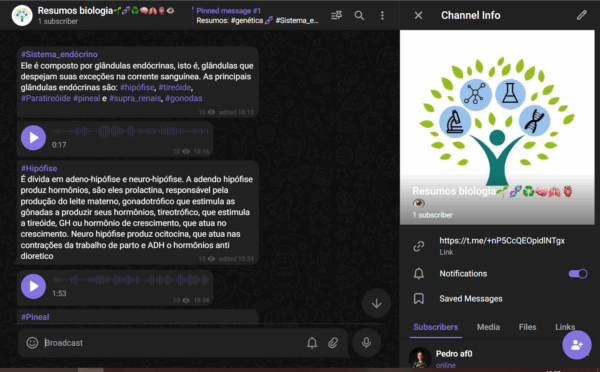The height and width of the screenshot is (372, 600).
Task: Switch to the Subscribers tab
Action: pos(435,327)
